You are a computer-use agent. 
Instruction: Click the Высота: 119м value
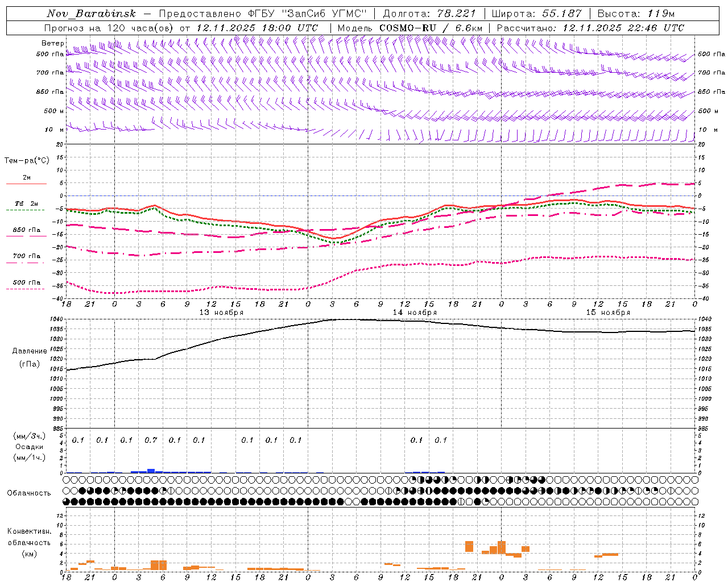[x=636, y=14]
